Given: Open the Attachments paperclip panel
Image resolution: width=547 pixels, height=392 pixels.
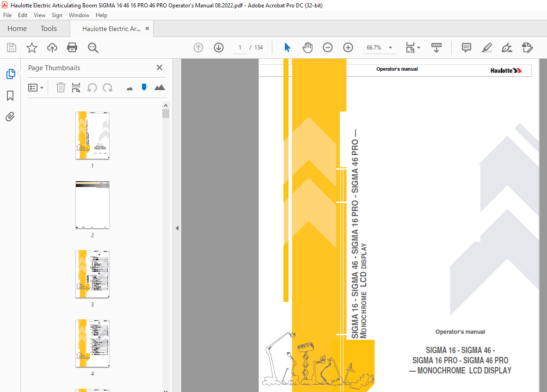Looking at the screenshot, I should 10,117.
